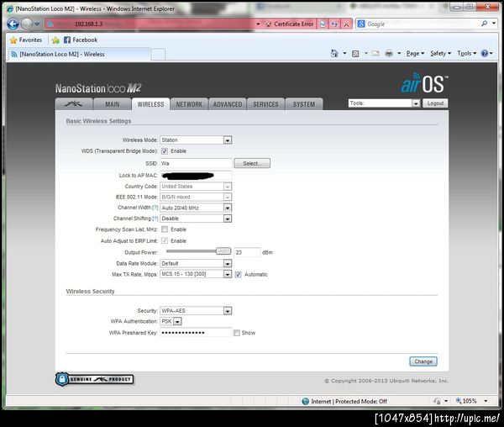Open the recent pages arrow beside Forward
Image resolution: width=504 pixels, height=427 pixels.
(x=37, y=24)
